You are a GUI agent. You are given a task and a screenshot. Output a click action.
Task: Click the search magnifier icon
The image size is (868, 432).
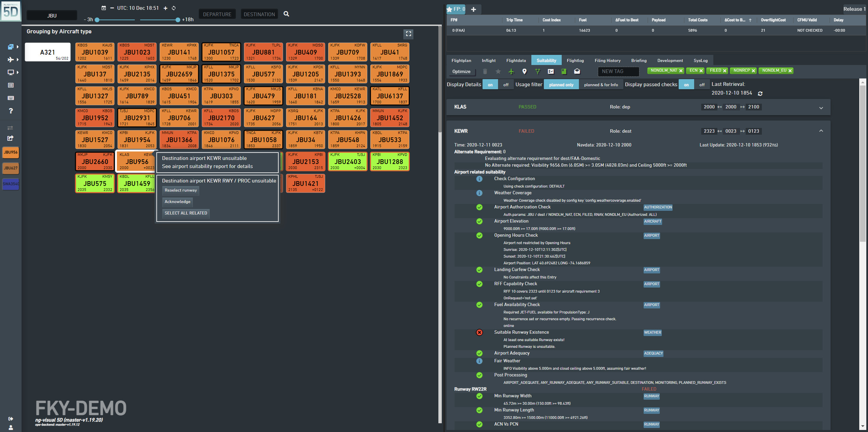tap(286, 14)
